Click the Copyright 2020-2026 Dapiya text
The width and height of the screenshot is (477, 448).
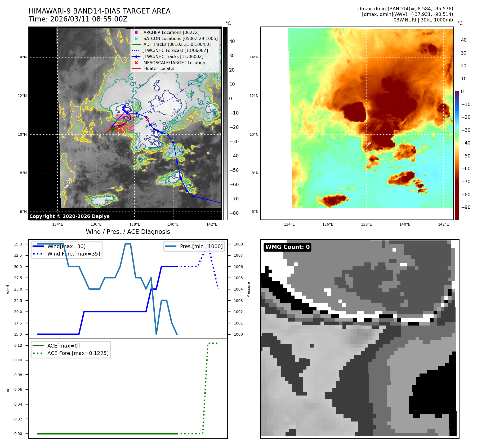[69, 216]
